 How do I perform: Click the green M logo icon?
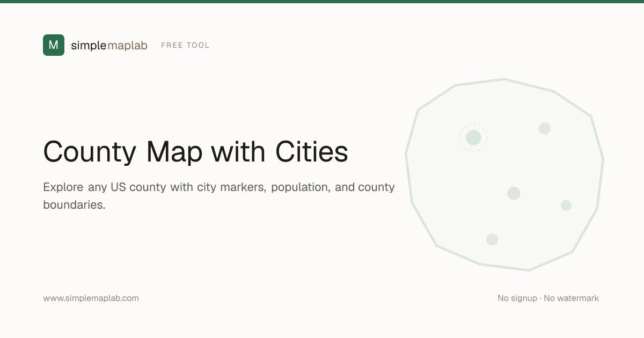pyautogui.click(x=54, y=45)
